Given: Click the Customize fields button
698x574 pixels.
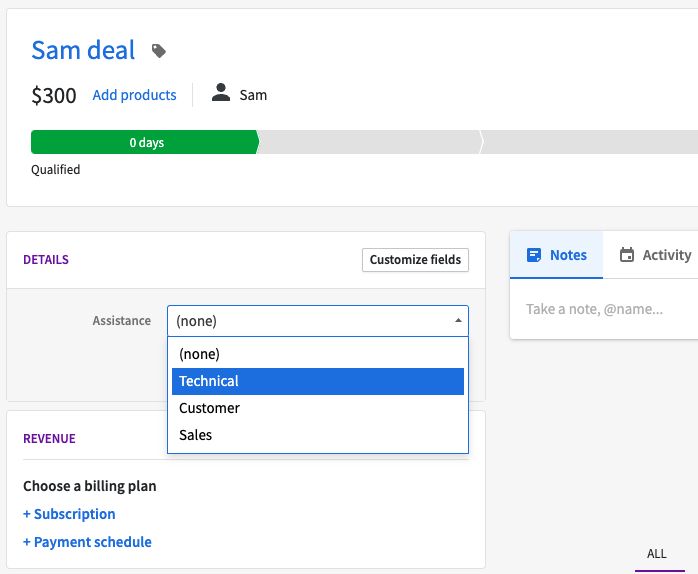Looking at the screenshot, I should tap(415, 260).
